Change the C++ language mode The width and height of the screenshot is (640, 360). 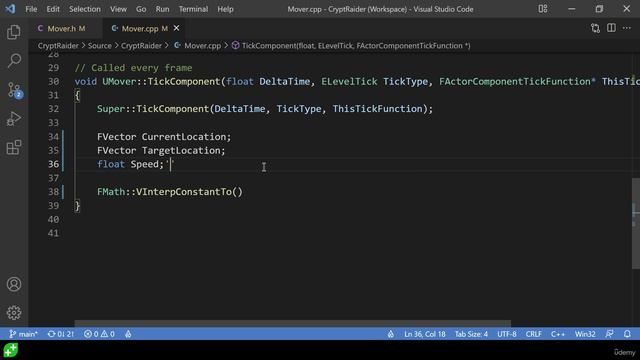pyautogui.click(x=558, y=334)
